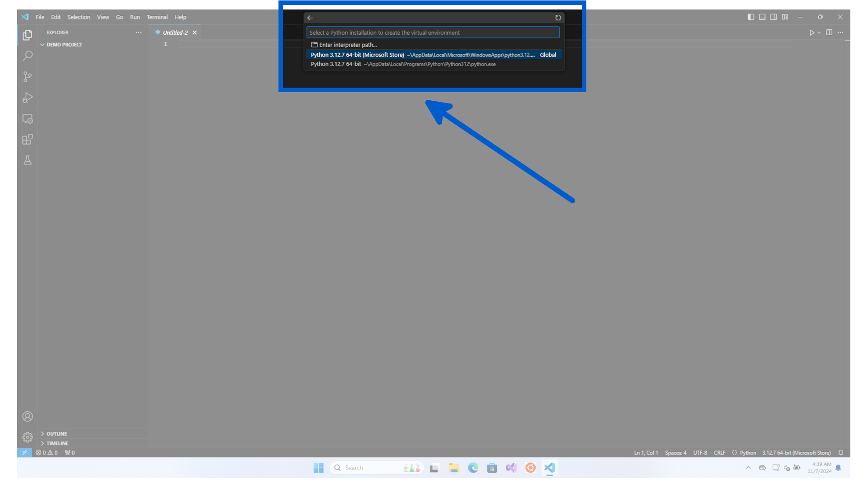The height and width of the screenshot is (488, 868).
Task: Open the Testing flask icon view
Action: pos(28,160)
